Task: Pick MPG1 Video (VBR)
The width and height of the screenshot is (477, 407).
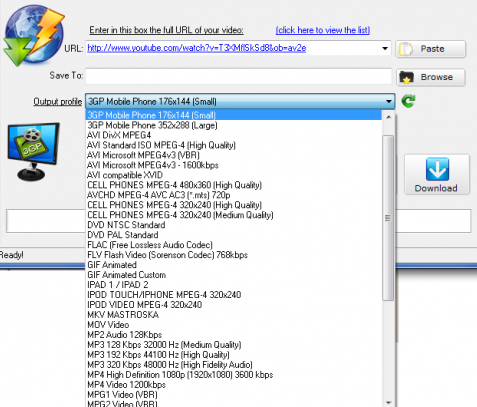Action: pos(234,395)
